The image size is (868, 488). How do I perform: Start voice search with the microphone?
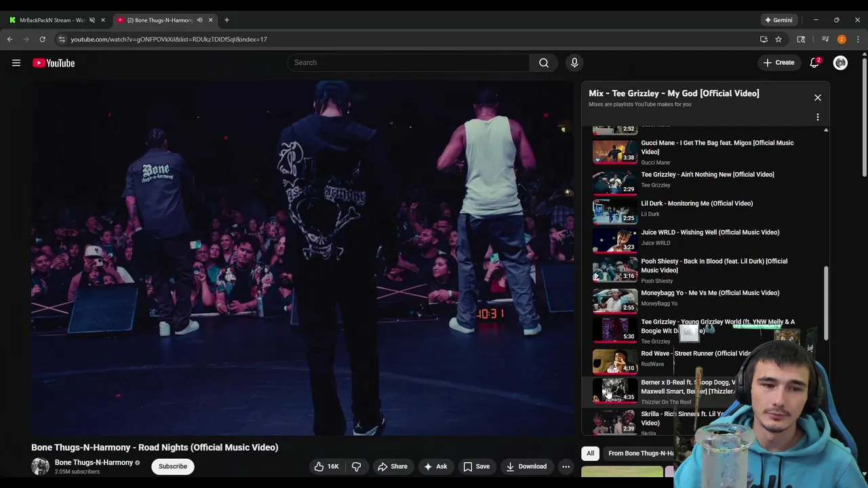pyautogui.click(x=574, y=62)
